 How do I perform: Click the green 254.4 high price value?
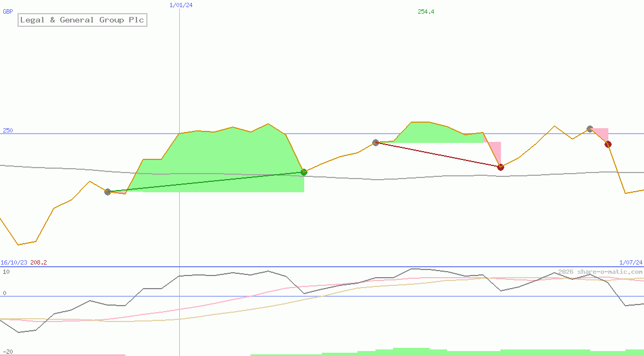coord(426,12)
